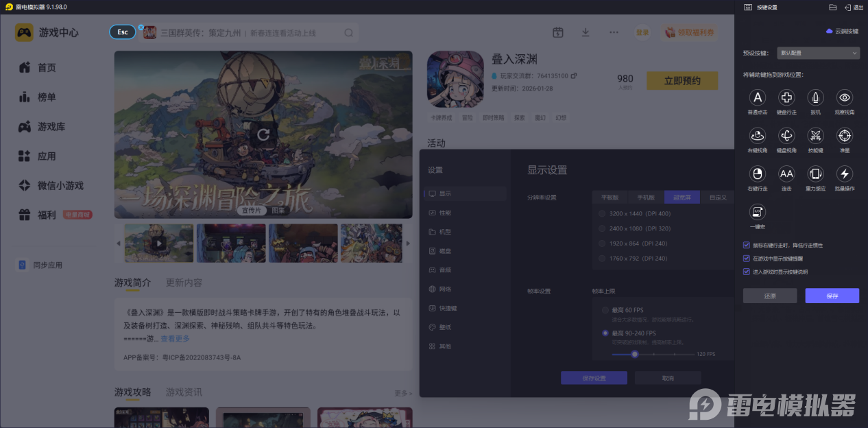Switch to 更新内容 tab
The height and width of the screenshot is (428, 868).
[184, 283]
